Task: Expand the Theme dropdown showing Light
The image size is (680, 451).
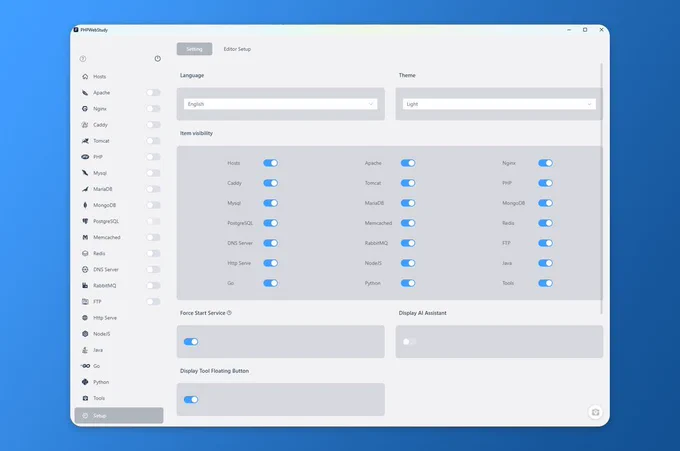Action: [499, 104]
